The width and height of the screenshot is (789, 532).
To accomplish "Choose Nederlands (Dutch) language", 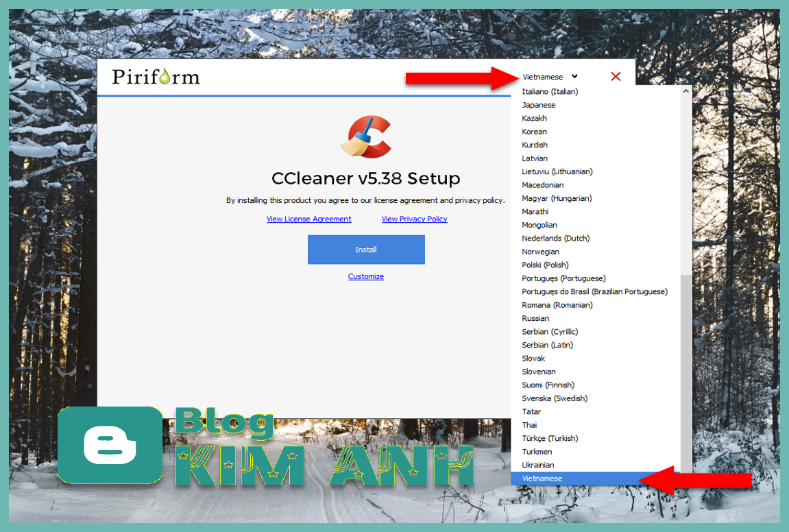I will pyautogui.click(x=596, y=239).
